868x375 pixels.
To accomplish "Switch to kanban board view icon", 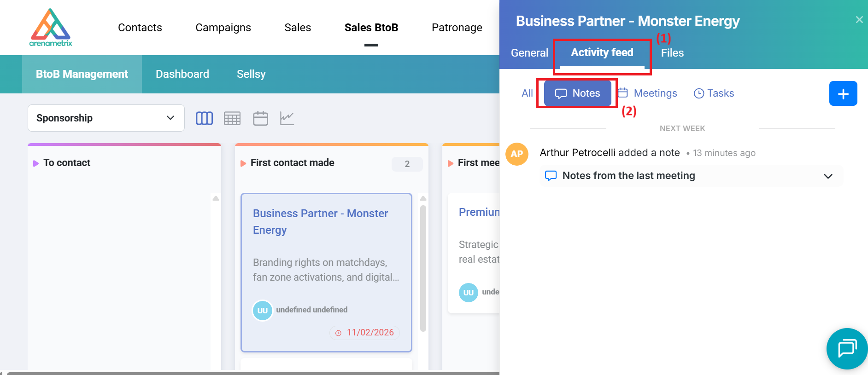I will tap(204, 118).
